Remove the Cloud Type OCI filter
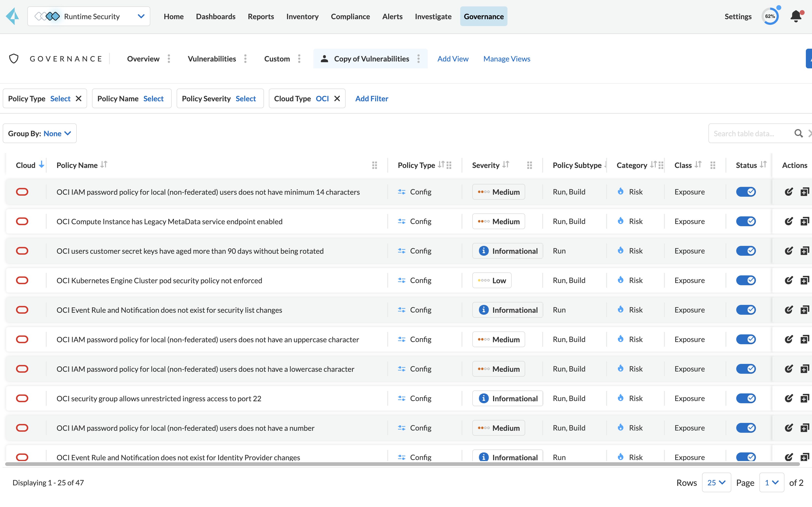 tap(337, 99)
